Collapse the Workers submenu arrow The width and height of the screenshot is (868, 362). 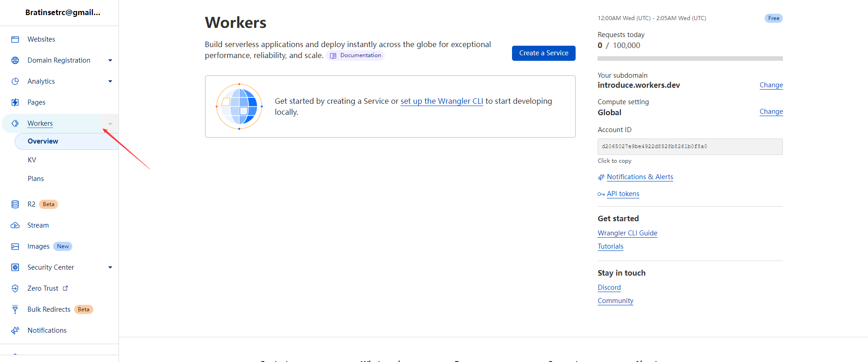(x=110, y=123)
